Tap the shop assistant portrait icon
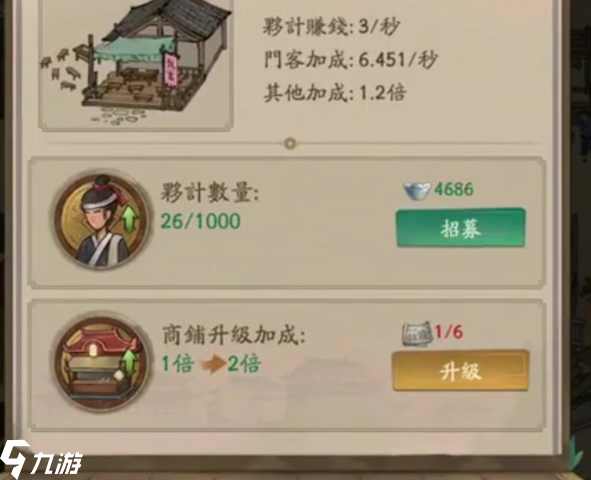 pos(101,221)
